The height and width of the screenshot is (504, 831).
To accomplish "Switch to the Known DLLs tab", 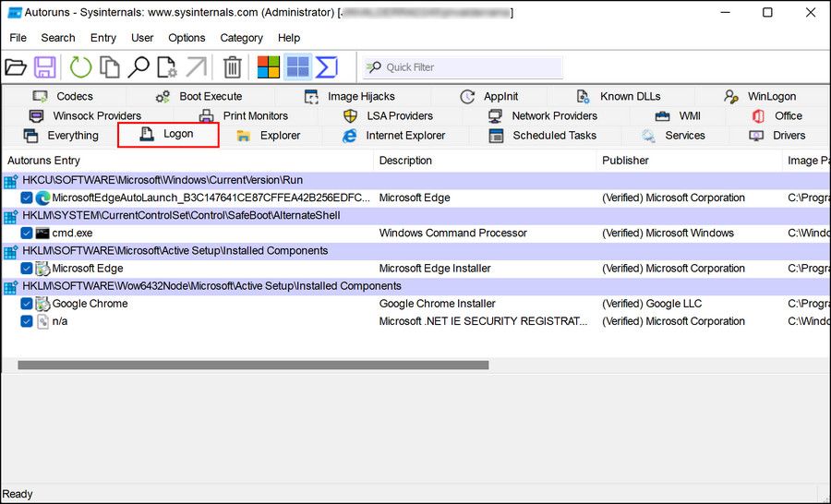I will click(x=619, y=96).
